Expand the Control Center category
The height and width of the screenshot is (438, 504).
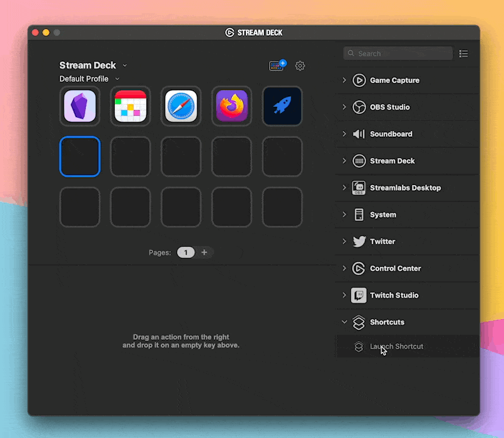tap(344, 269)
